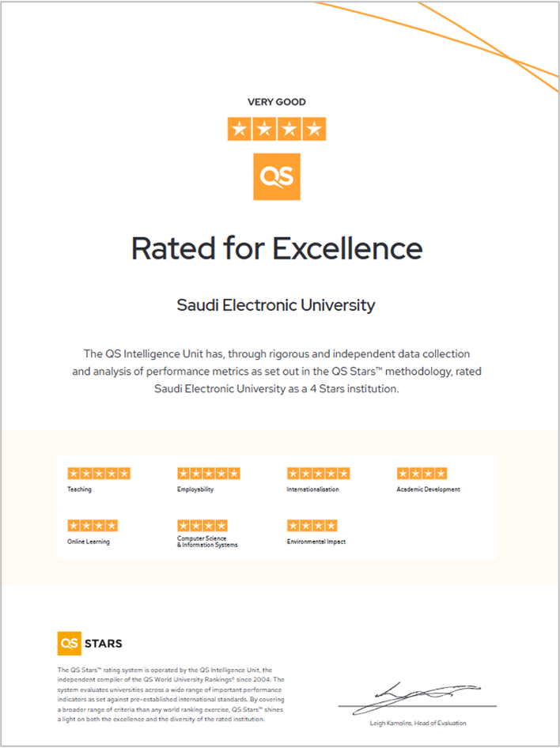Click the Teaching category label
Image resolution: width=560 pixels, height=748 pixels.
point(79,489)
